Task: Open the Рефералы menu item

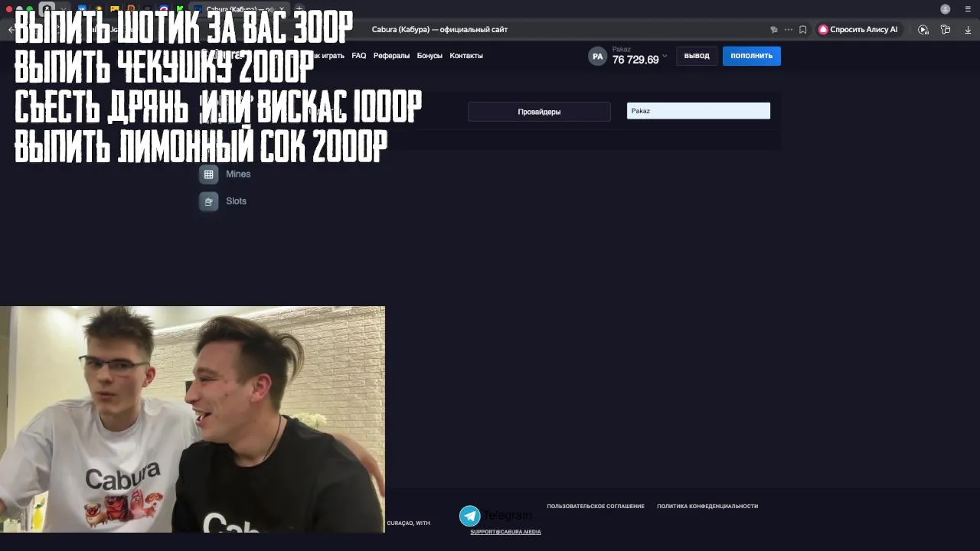Action: click(391, 56)
